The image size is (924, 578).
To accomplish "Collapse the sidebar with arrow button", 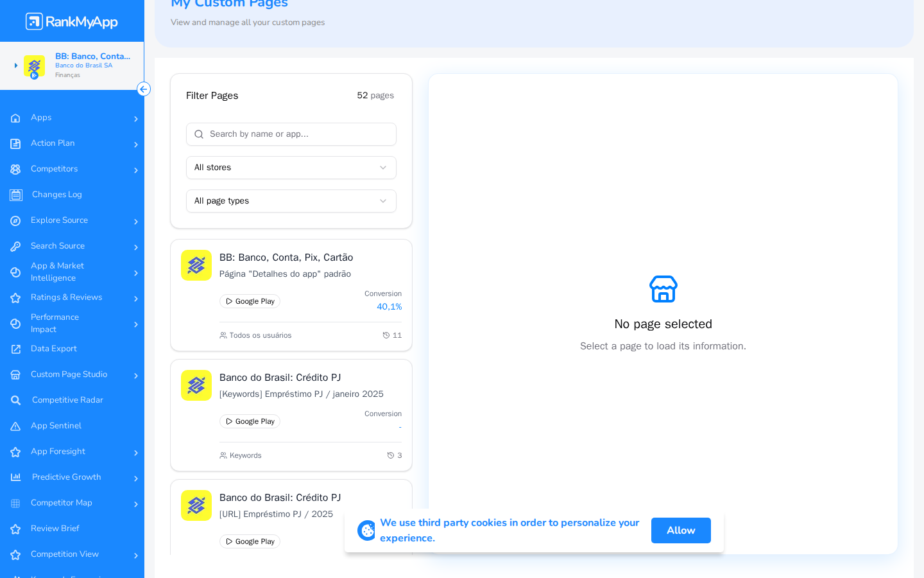I will point(144,89).
